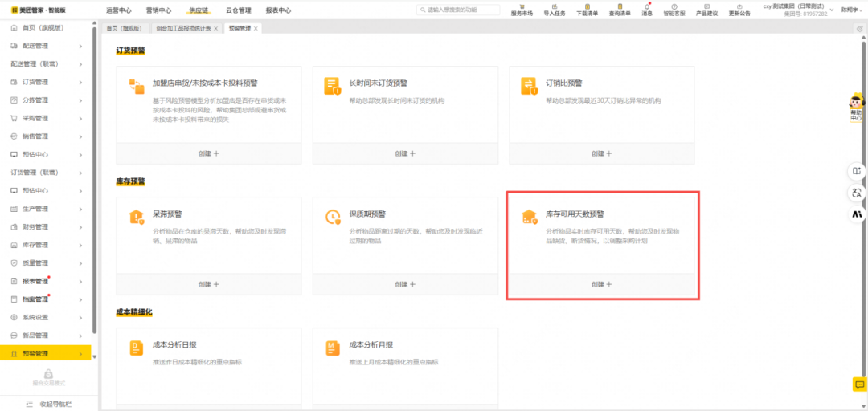Expand 库存管理 in the sidebar

pyautogui.click(x=48, y=245)
